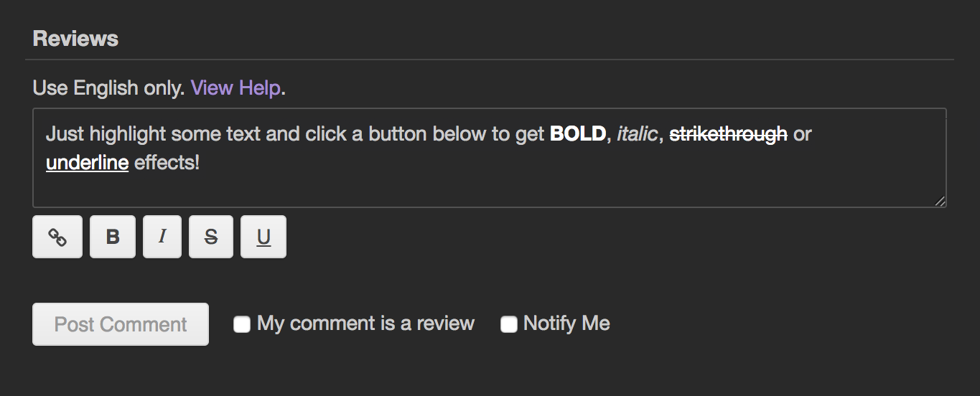Check the My comment is a review box
The image size is (980, 396).
point(242,324)
